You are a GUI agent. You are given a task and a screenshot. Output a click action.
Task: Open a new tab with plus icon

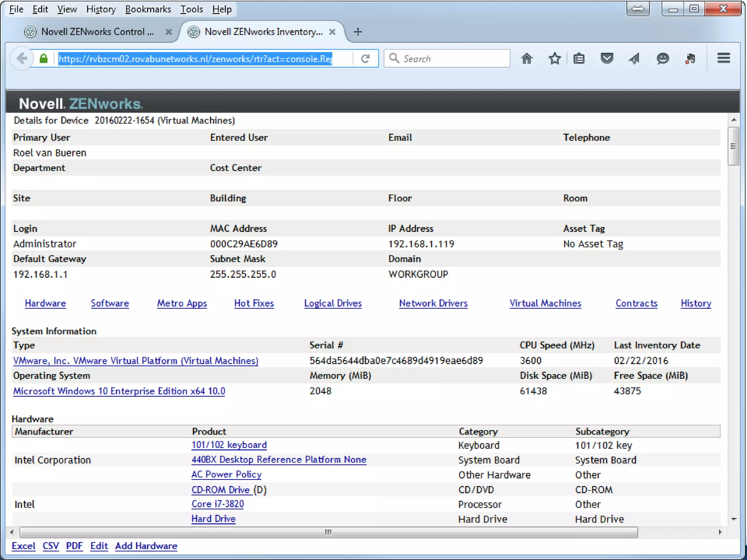tap(358, 32)
